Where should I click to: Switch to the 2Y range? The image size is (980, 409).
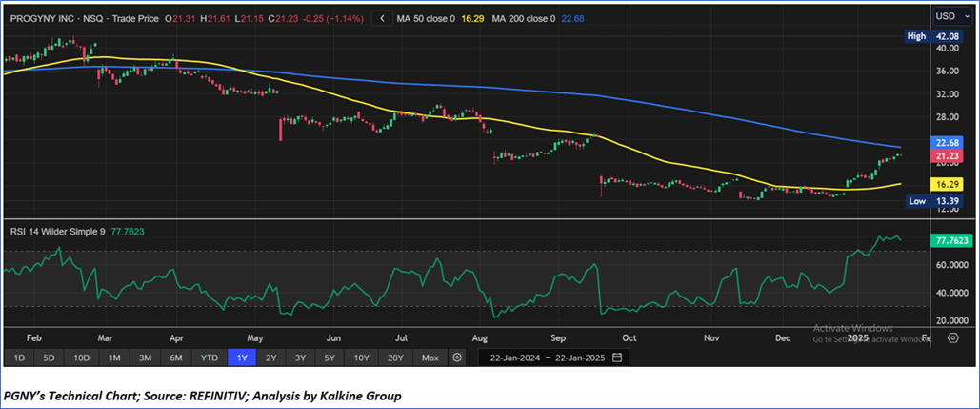(271, 358)
